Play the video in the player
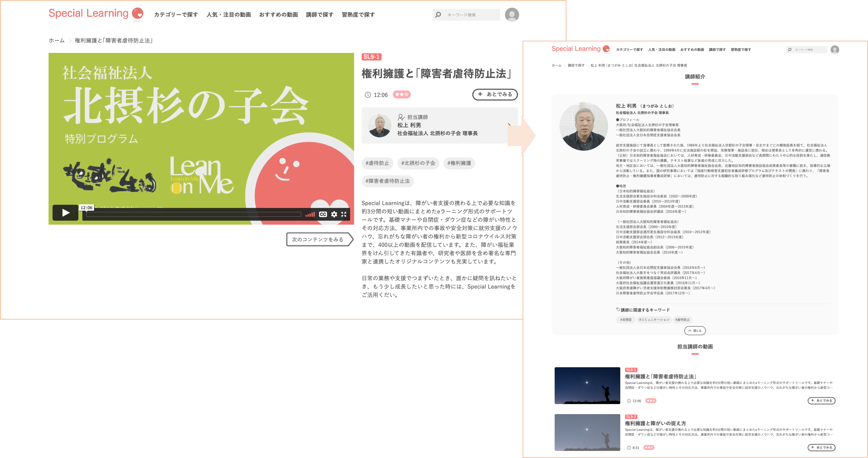868x458 pixels. point(65,212)
